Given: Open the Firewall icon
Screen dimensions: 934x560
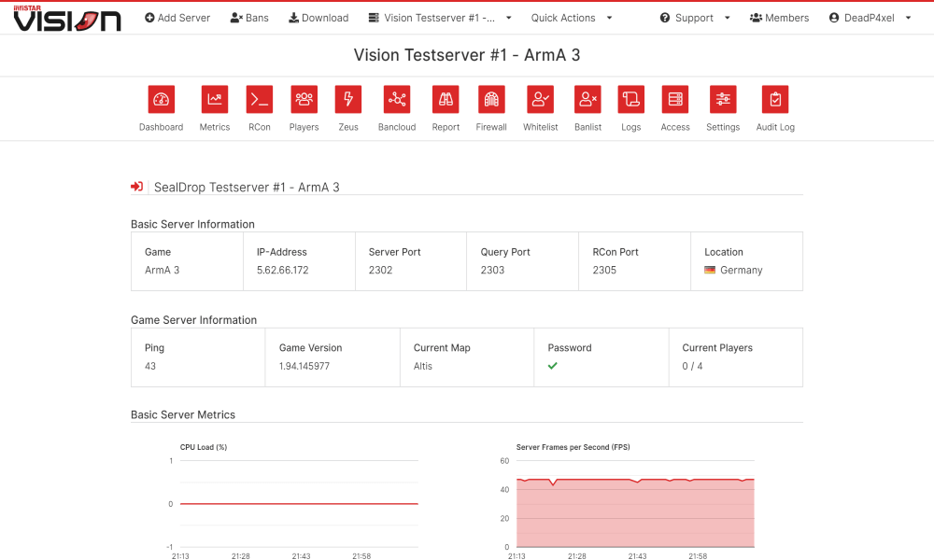Looking at the screenshot, I should pyautogui.click(x=491, y=99).
